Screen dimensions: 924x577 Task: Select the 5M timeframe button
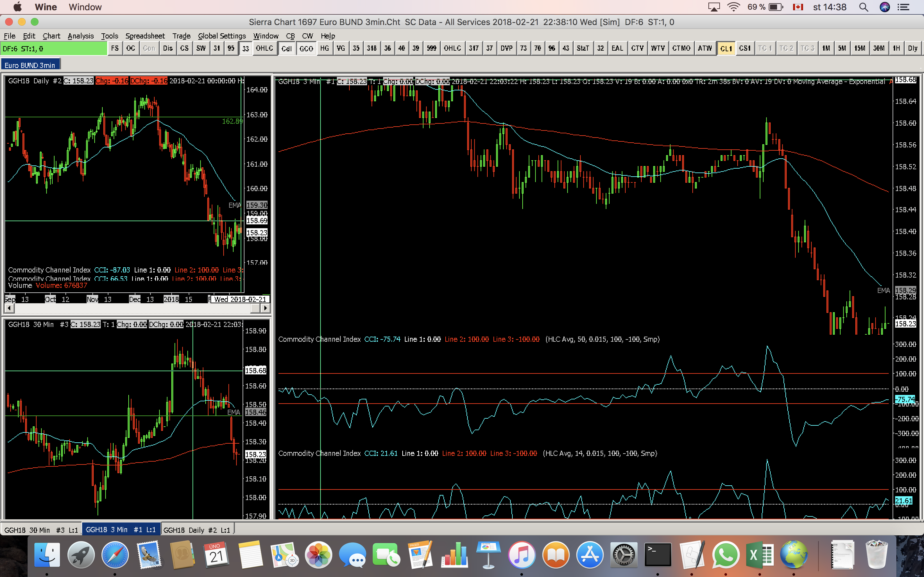(842, 48)
